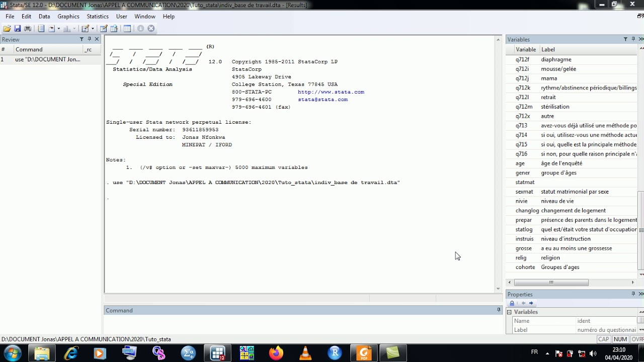644x362 pixels.
Task: Toggle the lock icon in Properties panel
Action: (x=512, y=303)
